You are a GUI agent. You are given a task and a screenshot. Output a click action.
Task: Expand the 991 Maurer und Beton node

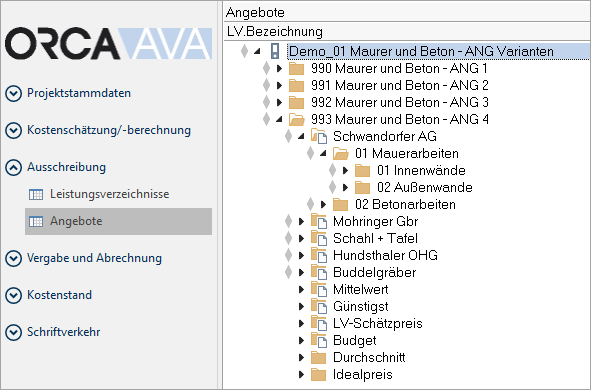[x=279, y=86]
